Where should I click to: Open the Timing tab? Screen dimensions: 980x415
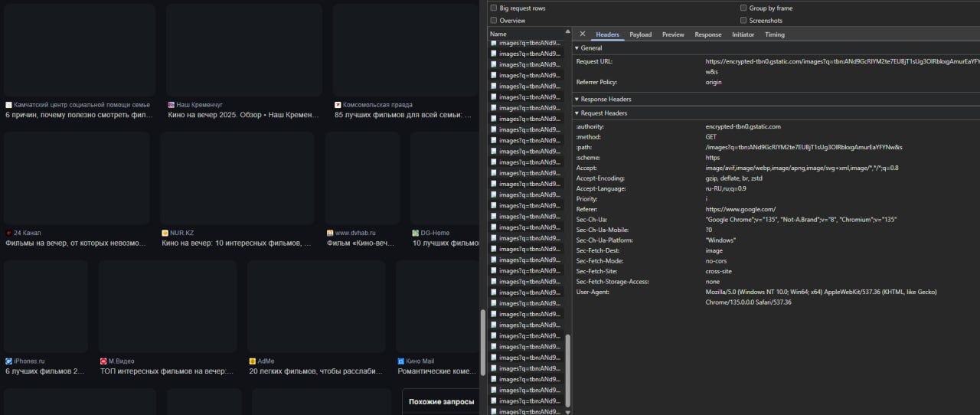(774, 34)
